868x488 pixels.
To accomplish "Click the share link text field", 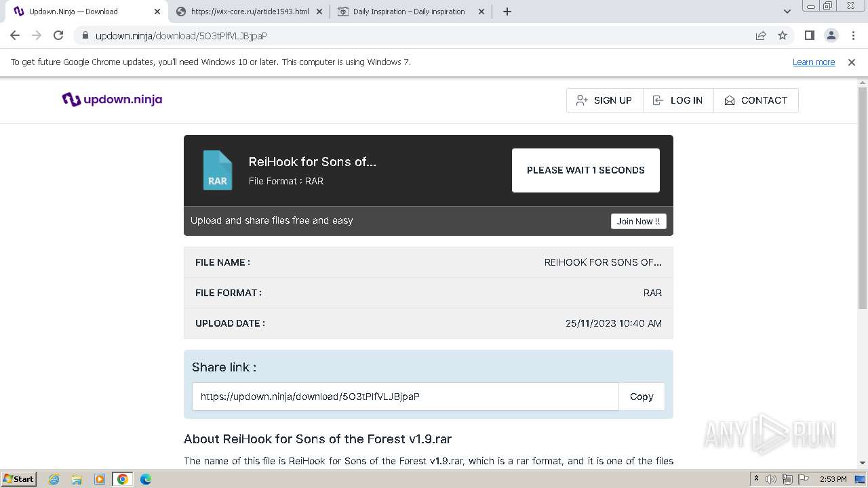I will [x=406, y=396].
